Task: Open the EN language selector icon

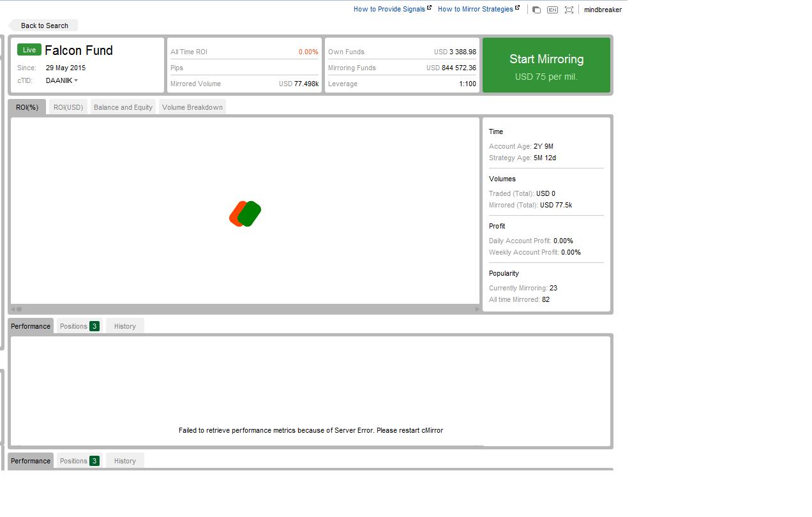Action: pos(552,10)
